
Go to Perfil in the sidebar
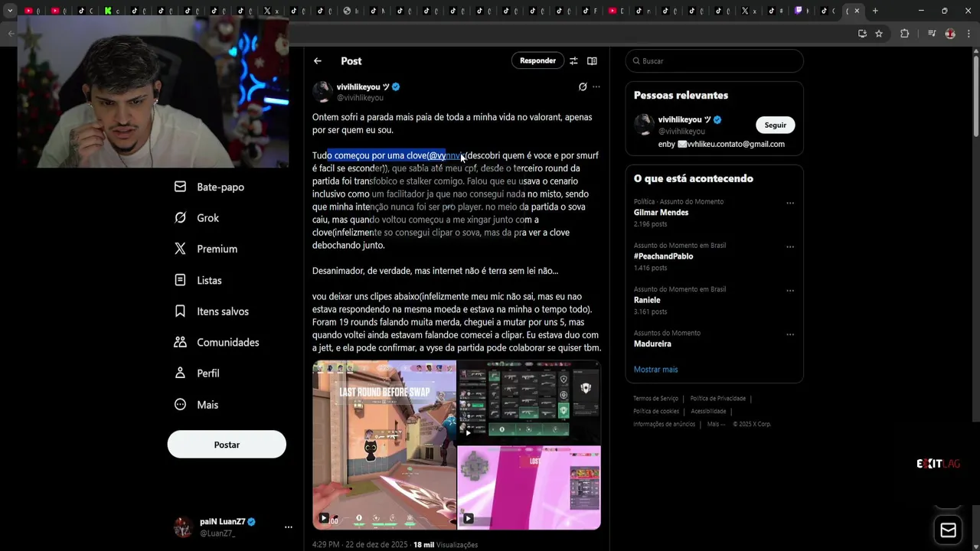pyautogui.click(x=197, y=373)
